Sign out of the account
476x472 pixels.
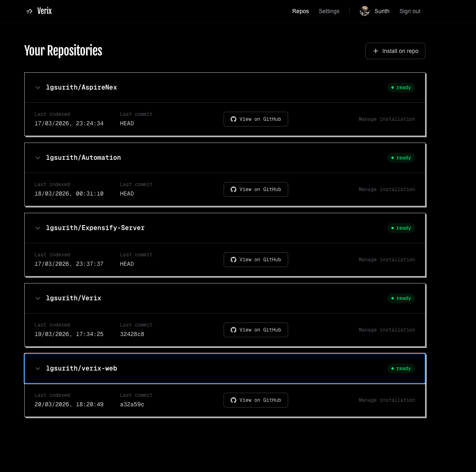click(x=409, y=11)
